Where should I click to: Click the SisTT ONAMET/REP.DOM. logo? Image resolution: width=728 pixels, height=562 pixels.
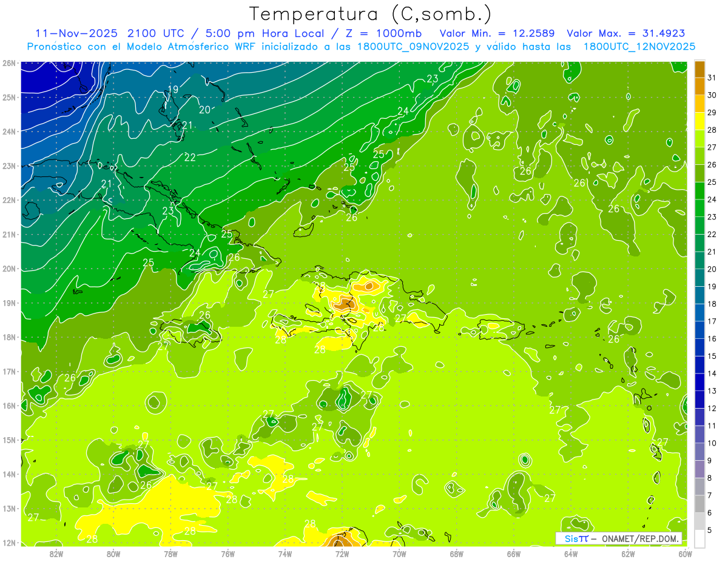[x=619, y=538]
